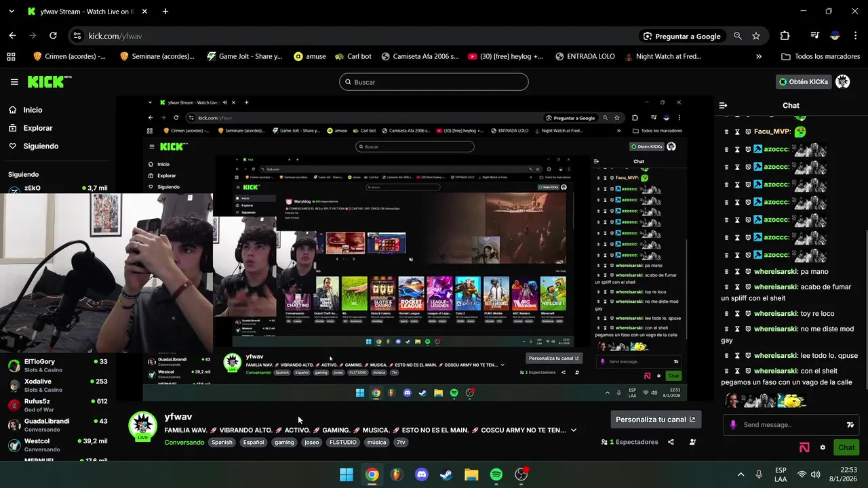The width and height of the screenshot is (868, 488).
Task: Send the message with the Chat button
Action: point(846,447)
